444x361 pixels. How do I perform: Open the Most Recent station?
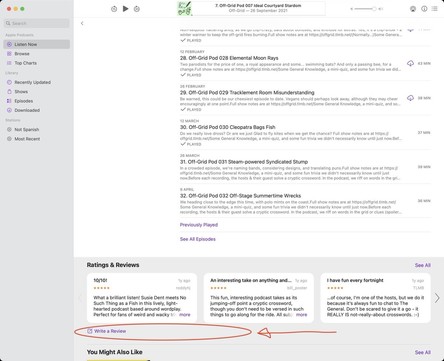(27, 139)
